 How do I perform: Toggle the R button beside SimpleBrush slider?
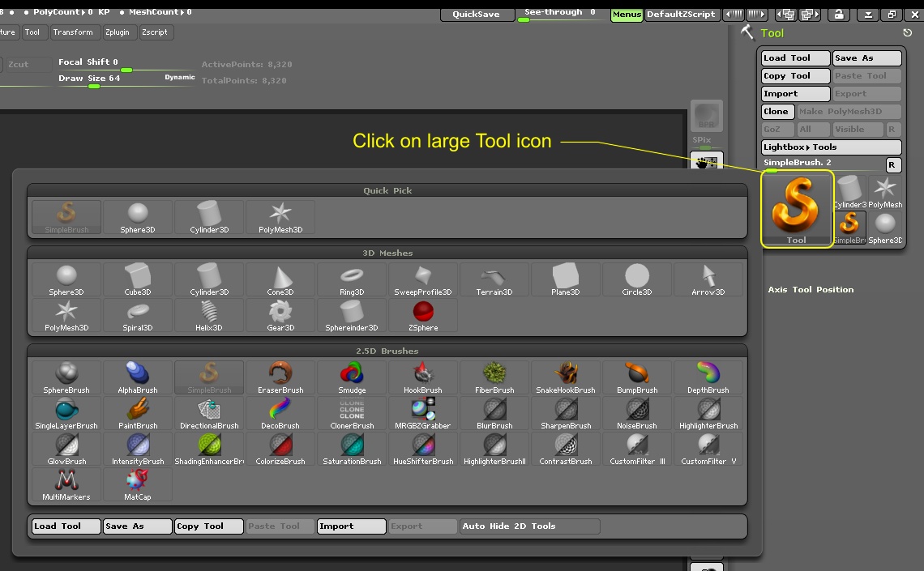[893, 165]
